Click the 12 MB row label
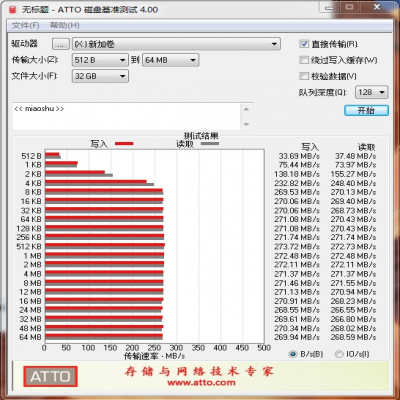Screen dimensions: 400x400 (30, 292)
